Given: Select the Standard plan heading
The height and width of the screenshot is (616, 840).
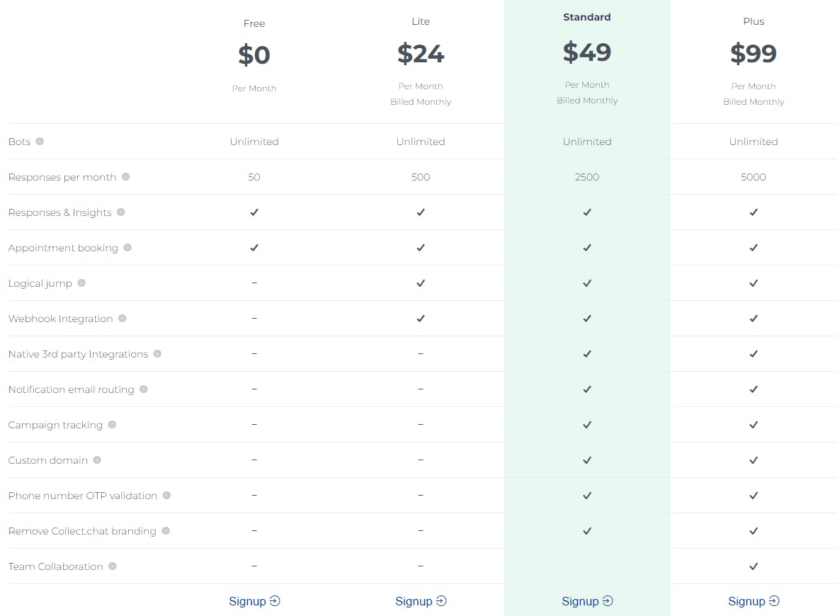Looking at the screenshot, I should tap(587, 17).
